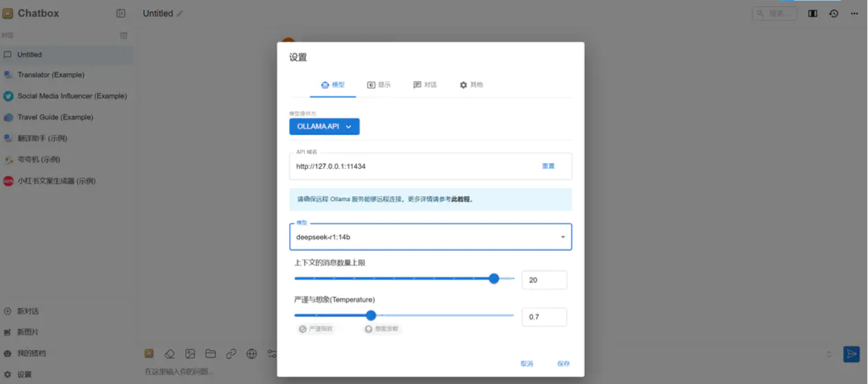
Task: Click the Temperature slider handle
Action: point(371,315)
